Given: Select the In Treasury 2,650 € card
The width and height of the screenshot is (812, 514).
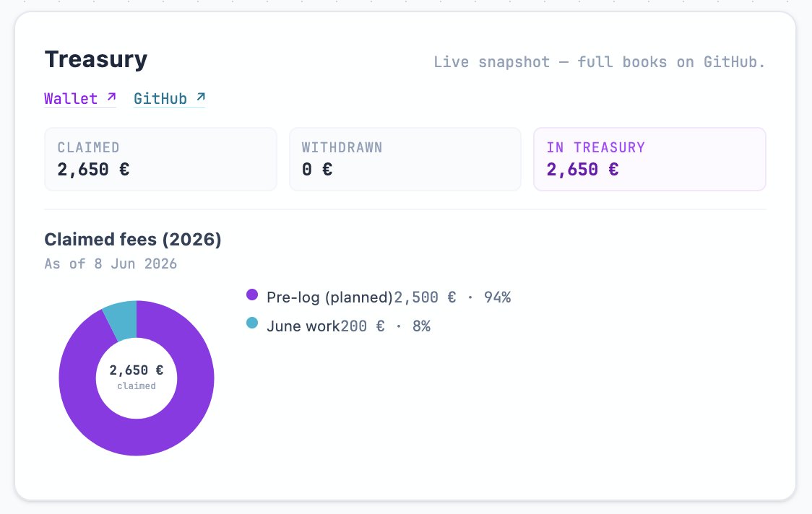Looking at the screenshot, I should (x=649, y=159).
